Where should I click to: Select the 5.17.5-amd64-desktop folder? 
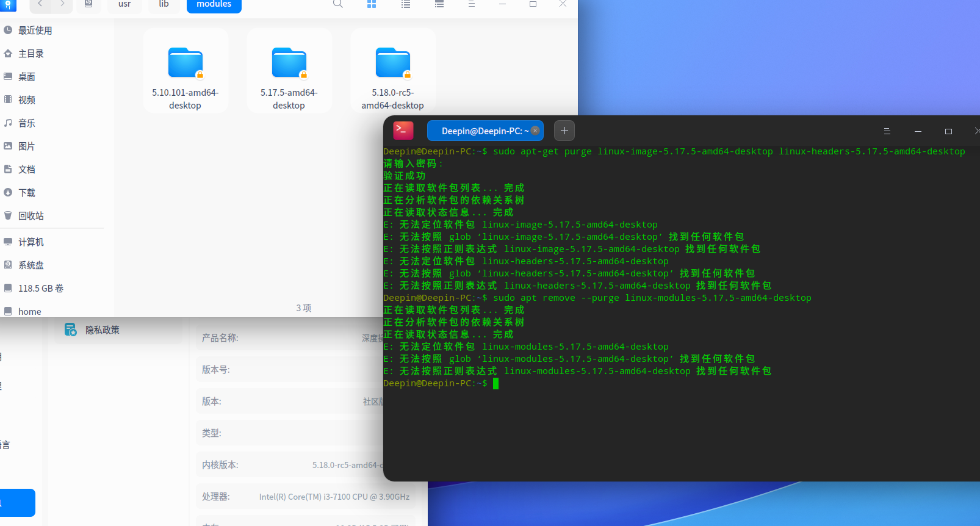(x=289, y=71)
